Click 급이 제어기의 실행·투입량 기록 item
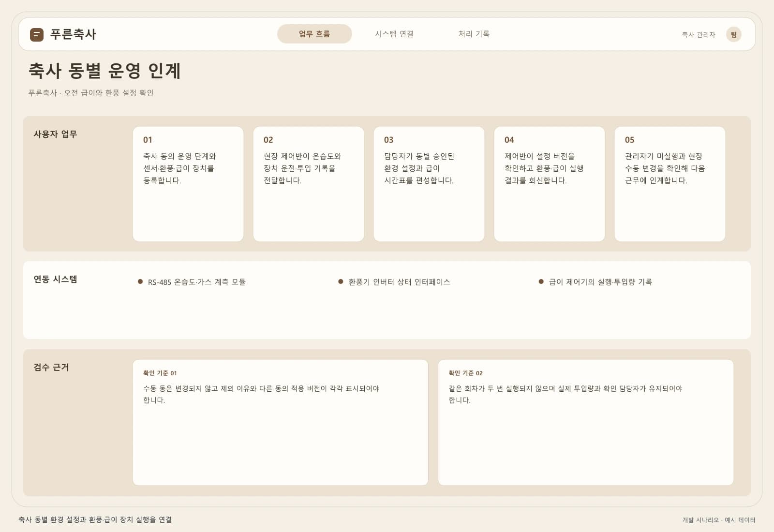This screenshot has width=774, height=532. pyautogui.click(x=595, y=282)
